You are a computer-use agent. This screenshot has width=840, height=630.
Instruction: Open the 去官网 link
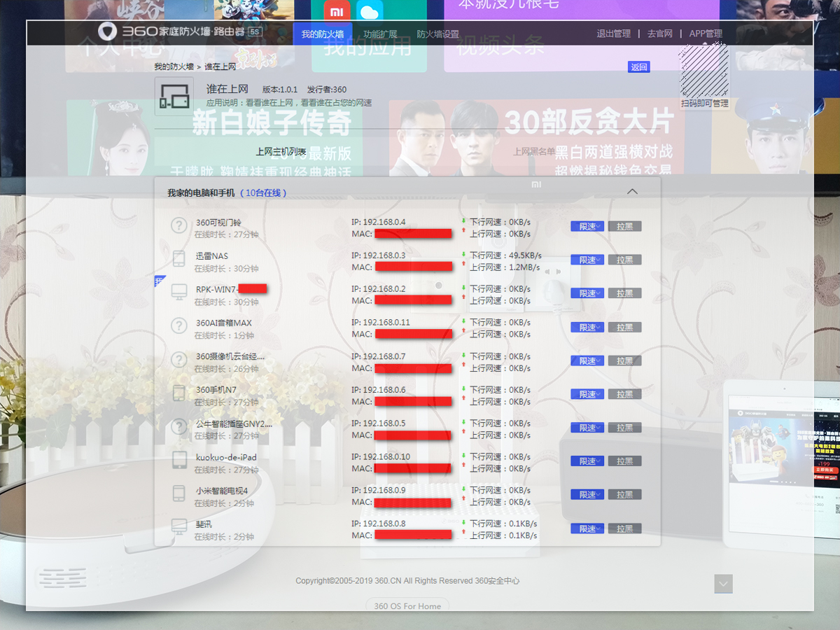660,34
